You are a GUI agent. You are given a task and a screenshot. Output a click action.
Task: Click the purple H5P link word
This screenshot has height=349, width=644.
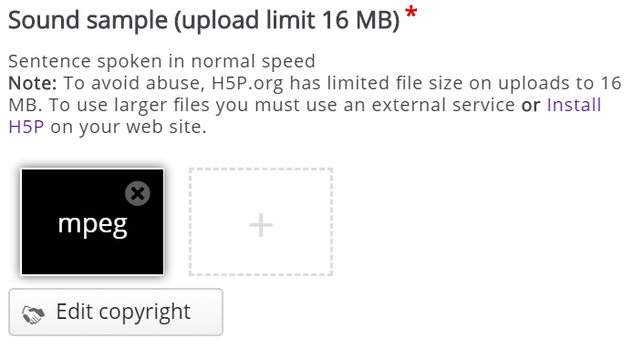tap(26, 127)
